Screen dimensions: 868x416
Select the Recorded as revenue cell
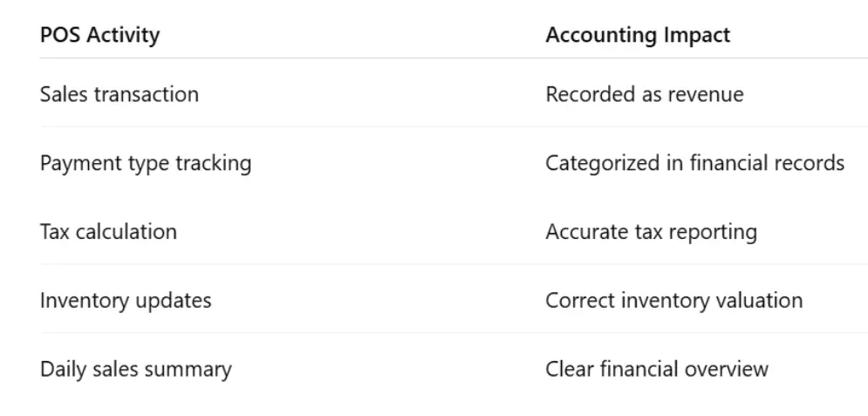coord(644,94)
